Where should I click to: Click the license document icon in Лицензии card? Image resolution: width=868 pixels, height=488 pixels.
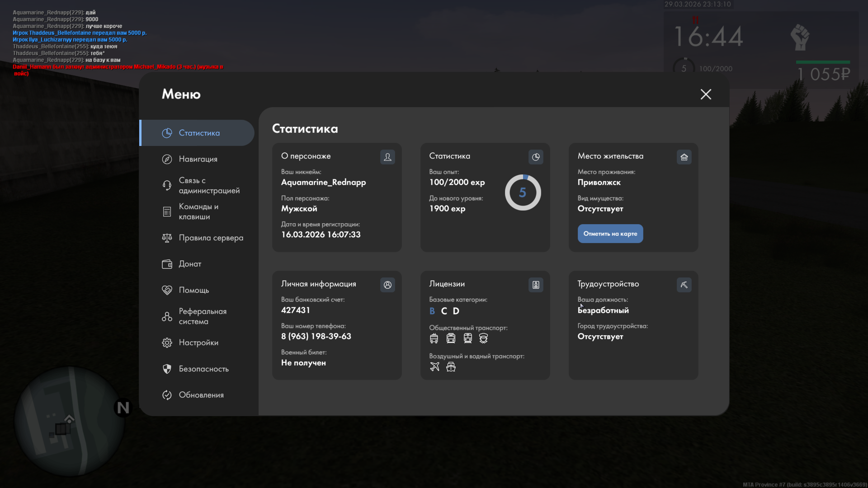tap(536, 285)
